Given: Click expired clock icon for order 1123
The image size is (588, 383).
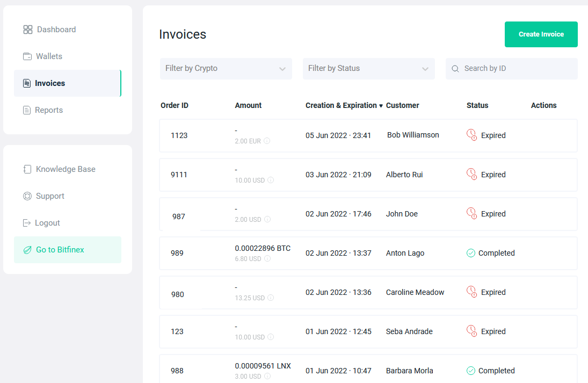Looking at the screenshot, I should point(472,135).
